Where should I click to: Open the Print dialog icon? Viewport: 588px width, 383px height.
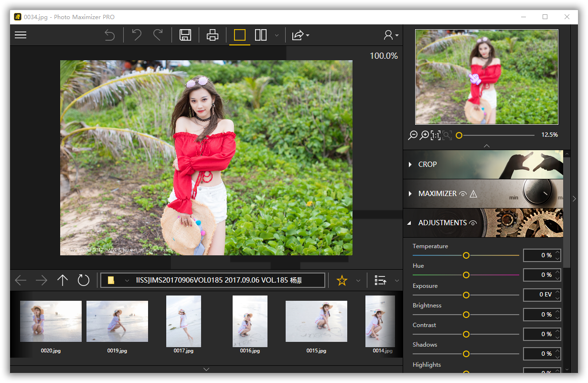pyautogui.click(x=212, y=35)
